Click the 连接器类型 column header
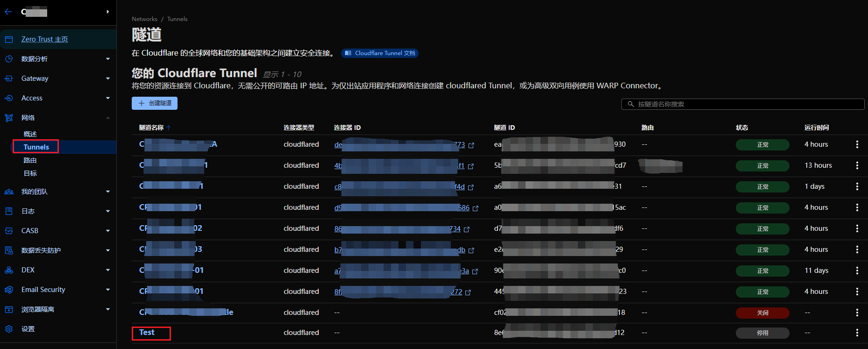Viewport: 868px width, 349px height. pyautogui.click(x=299, y=128)
